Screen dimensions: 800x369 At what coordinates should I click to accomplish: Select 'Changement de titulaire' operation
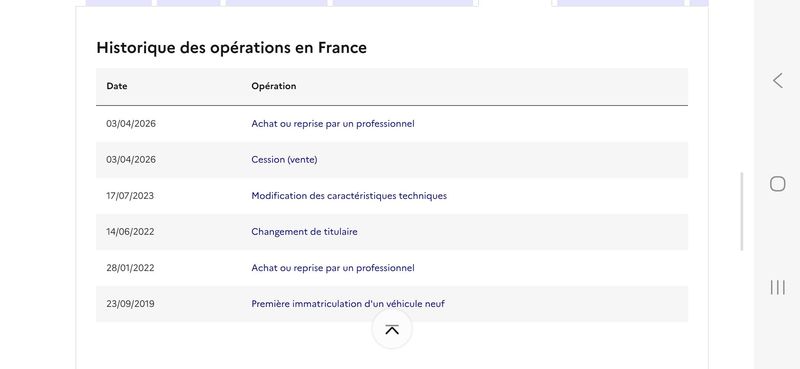(304, 232)
